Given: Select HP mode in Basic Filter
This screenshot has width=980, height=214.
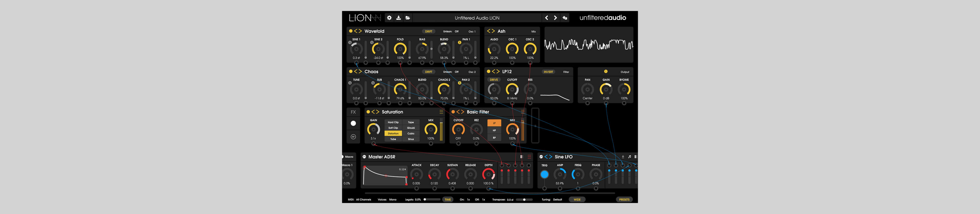Looking at the screenshot, I should click(x=494, y=130).
